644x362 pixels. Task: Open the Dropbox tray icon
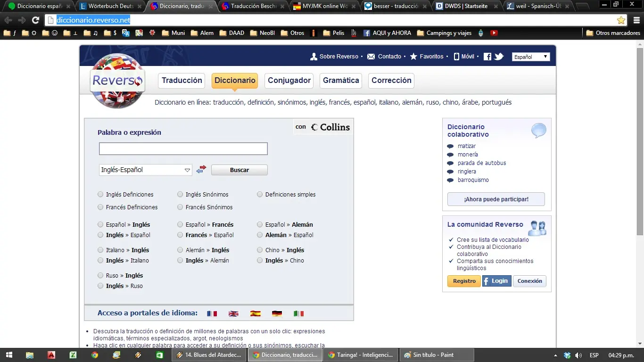pyautogui.click(x=568, y=355)
